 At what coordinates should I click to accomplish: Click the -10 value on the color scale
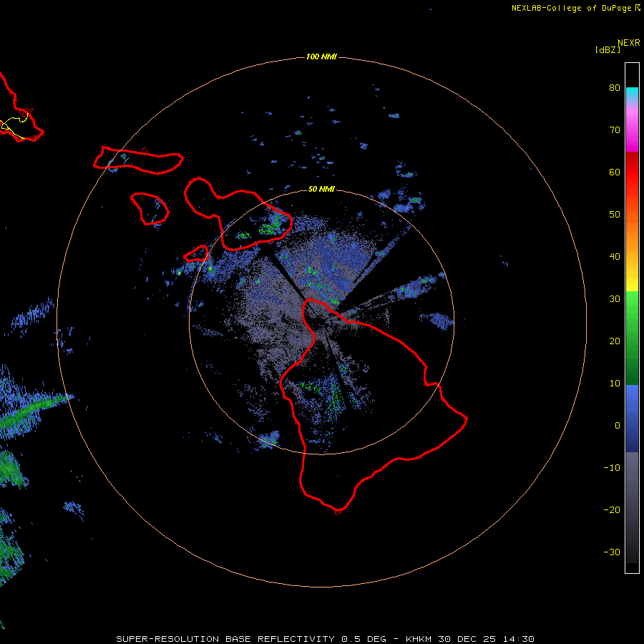pos(612,468)
